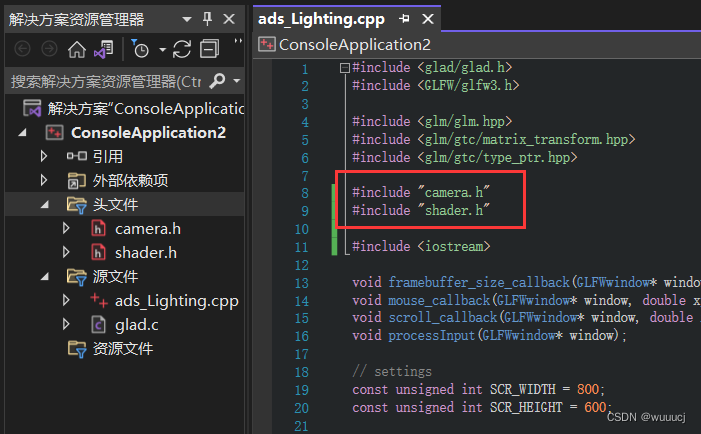Click the Forward navigation arrow in Solution Explorer
Viewport: 701px width, 434px height.
[49, 49]
